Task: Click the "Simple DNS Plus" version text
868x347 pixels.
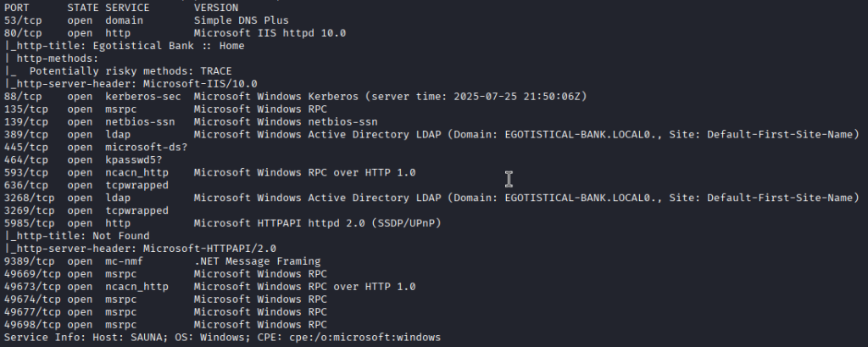Action: [x=241, y=19]
